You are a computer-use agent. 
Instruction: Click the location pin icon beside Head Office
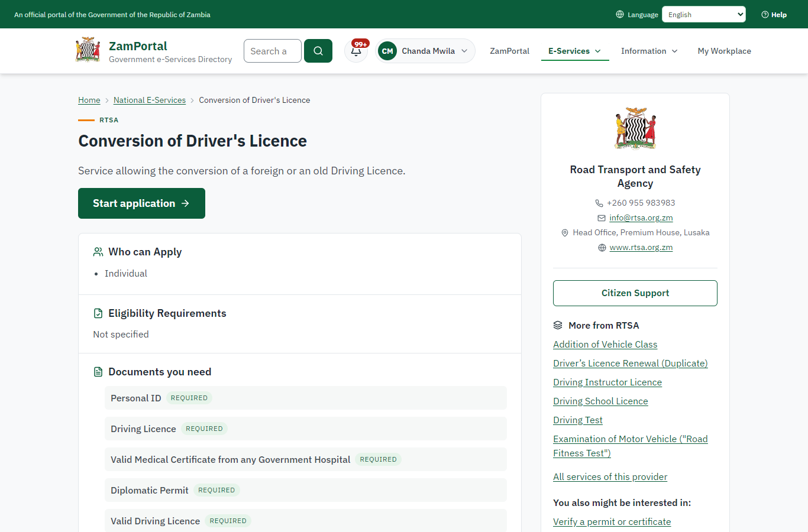(x=565, y=233)
